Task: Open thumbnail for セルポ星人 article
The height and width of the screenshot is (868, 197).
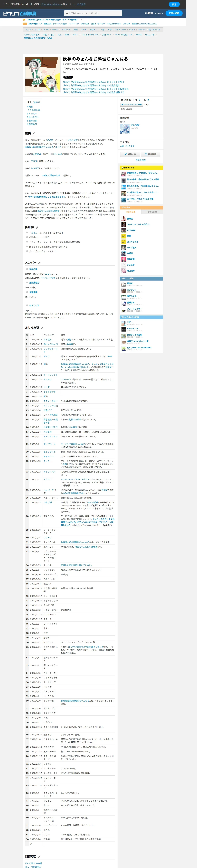Action: 124,248
